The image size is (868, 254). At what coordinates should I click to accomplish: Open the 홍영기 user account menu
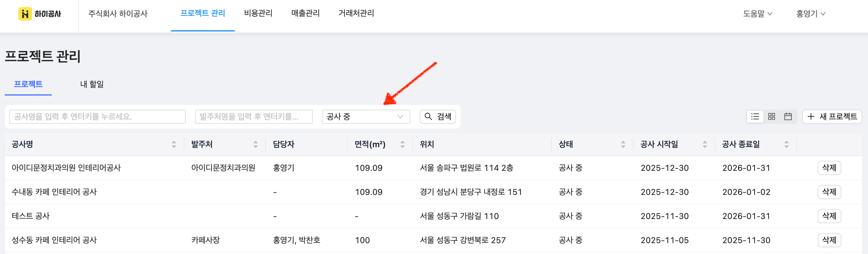point(810,14)
